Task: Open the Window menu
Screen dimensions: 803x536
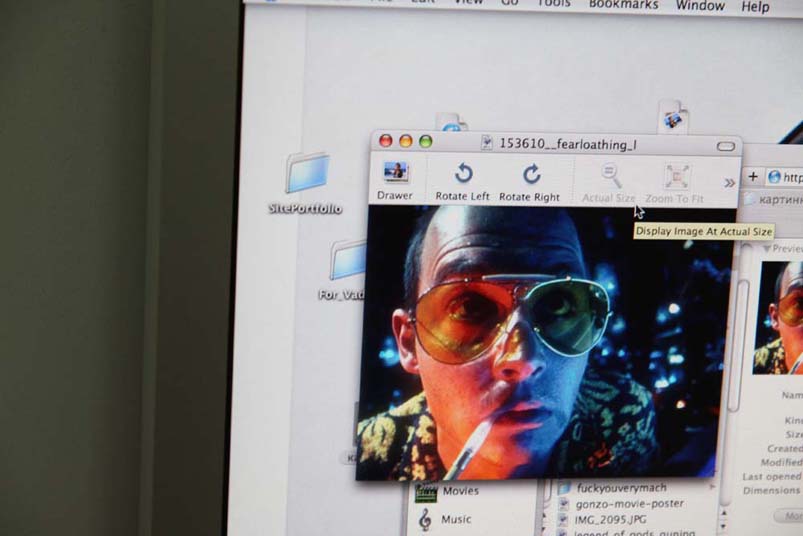Action: [x=701, y=6]
